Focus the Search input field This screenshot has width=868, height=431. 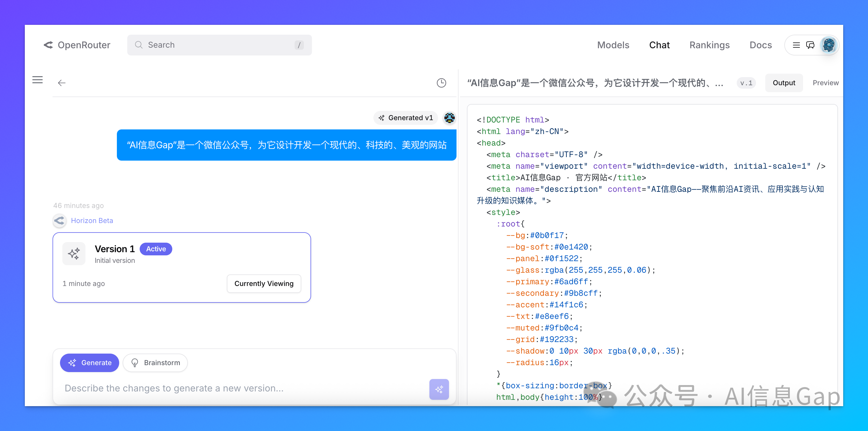pyautogui.click(x=219, y=45)
